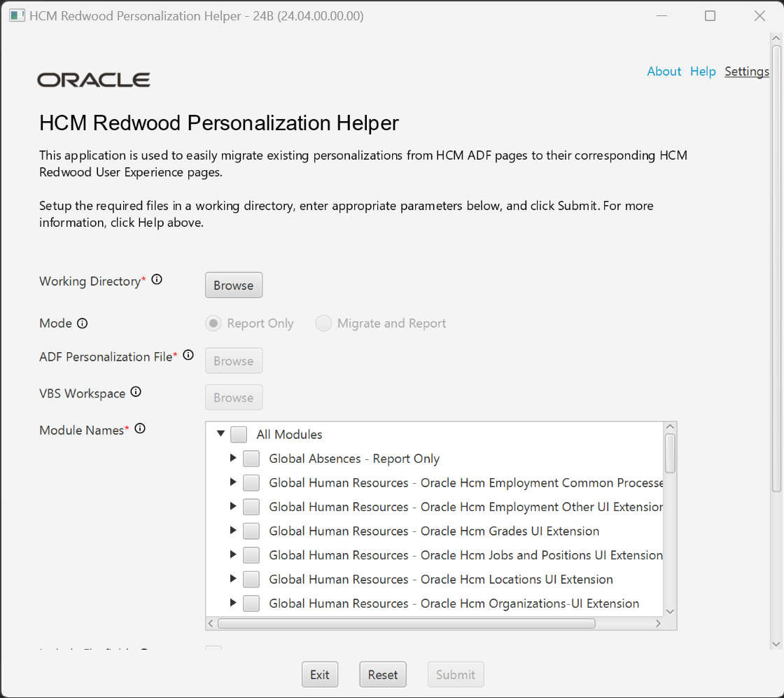Click the Working Directory info icon
The width and height of the screenshot is (784, 698).
[x=157, y=279]
